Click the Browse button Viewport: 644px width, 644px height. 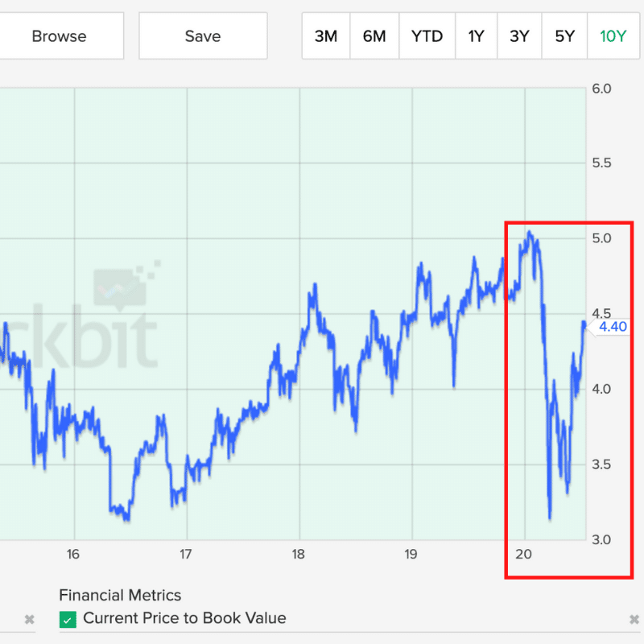click(x=59, y=36)
